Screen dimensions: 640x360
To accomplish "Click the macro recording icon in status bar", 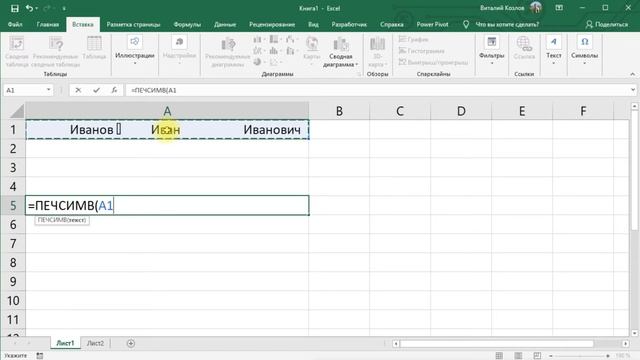I will point(40,356).
